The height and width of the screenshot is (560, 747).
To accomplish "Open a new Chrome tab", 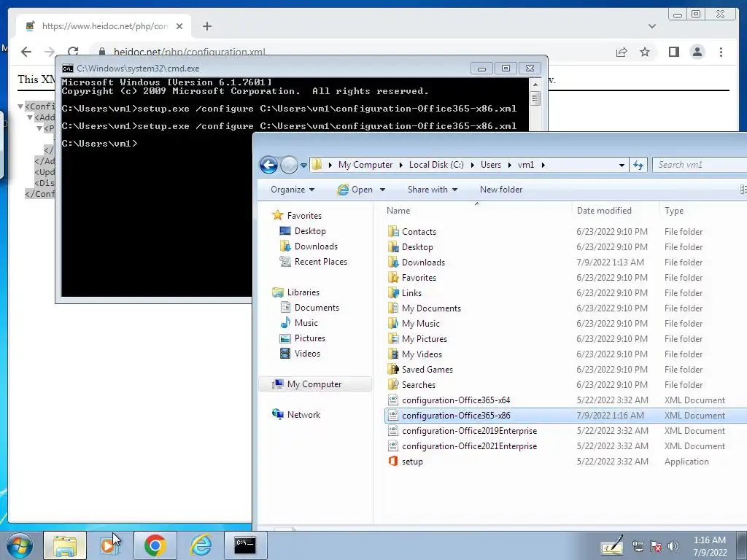I will coord(206,26).
